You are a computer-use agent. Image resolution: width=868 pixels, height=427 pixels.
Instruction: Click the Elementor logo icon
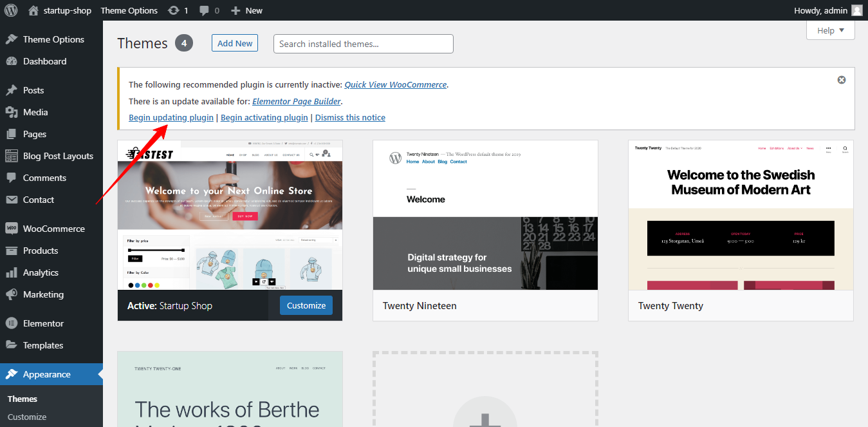pyautogui.click(x=12, y=323)
